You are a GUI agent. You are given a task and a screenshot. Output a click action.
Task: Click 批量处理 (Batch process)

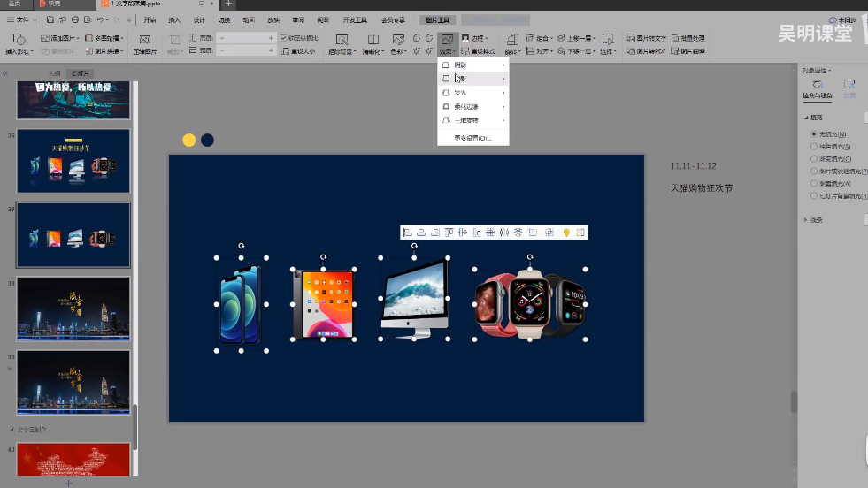[688, 38]
